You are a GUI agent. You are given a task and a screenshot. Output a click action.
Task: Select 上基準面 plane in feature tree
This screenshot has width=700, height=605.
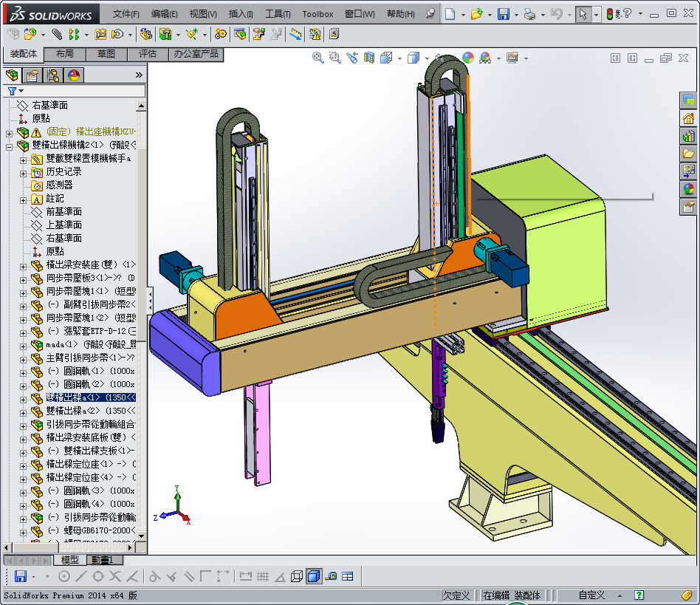(64, 225)
